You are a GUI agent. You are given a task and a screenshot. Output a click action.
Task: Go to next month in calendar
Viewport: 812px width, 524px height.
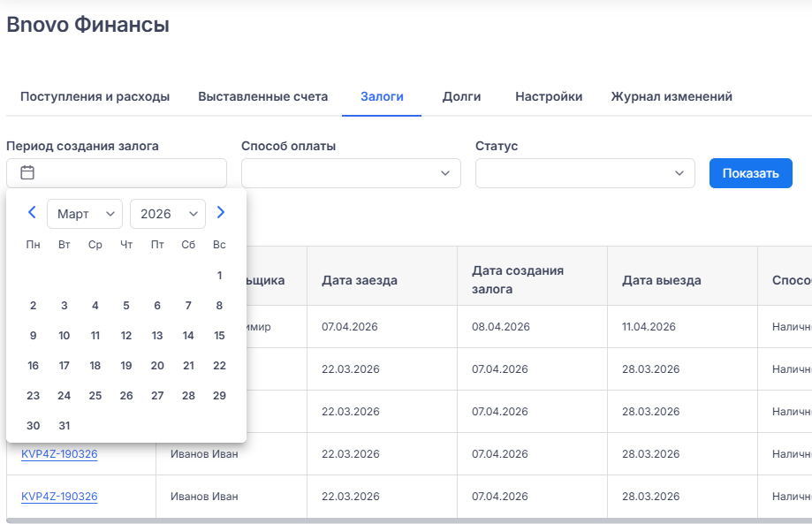pos(221,213)
